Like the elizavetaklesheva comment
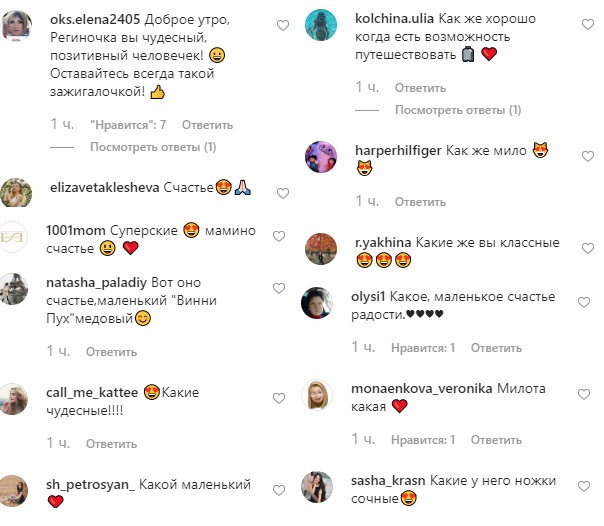This screenshot has height=526, width=604. click(x=283, y=193)
